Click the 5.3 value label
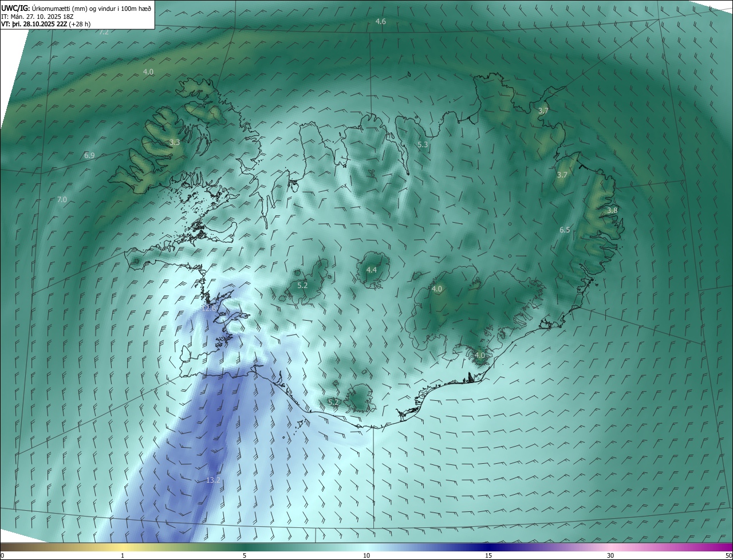This screenshot has height=560, width=733. [423, 145]
